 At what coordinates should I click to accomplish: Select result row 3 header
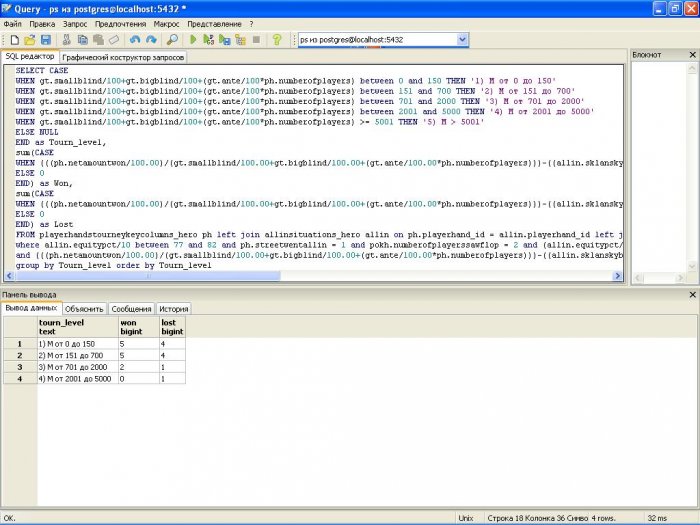[18, 367]
